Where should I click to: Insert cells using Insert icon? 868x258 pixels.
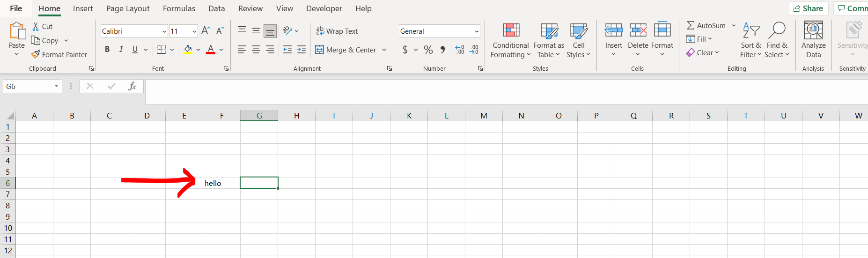[613, 30]
